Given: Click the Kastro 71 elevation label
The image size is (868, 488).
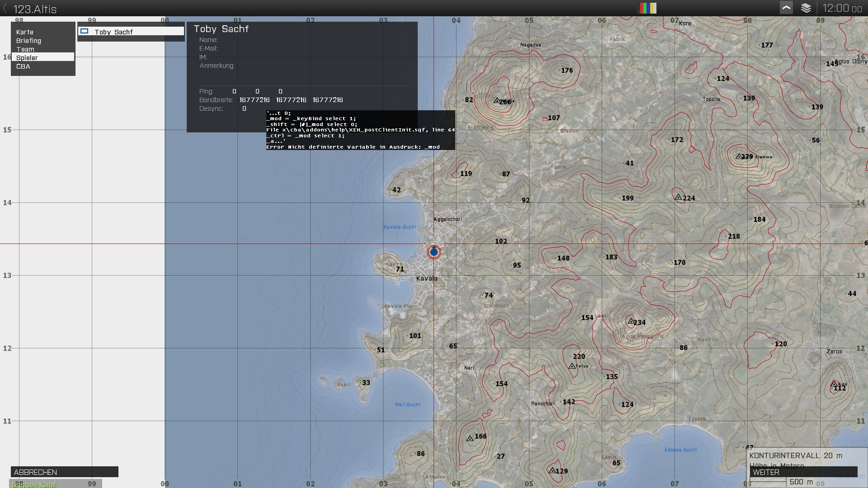Looking at the screenshot, I should click(400, 269).
